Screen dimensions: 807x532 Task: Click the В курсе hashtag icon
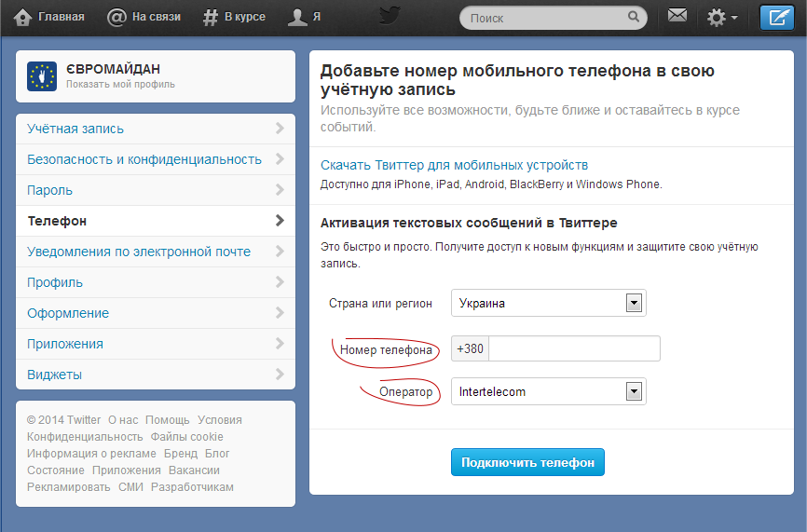211,18
